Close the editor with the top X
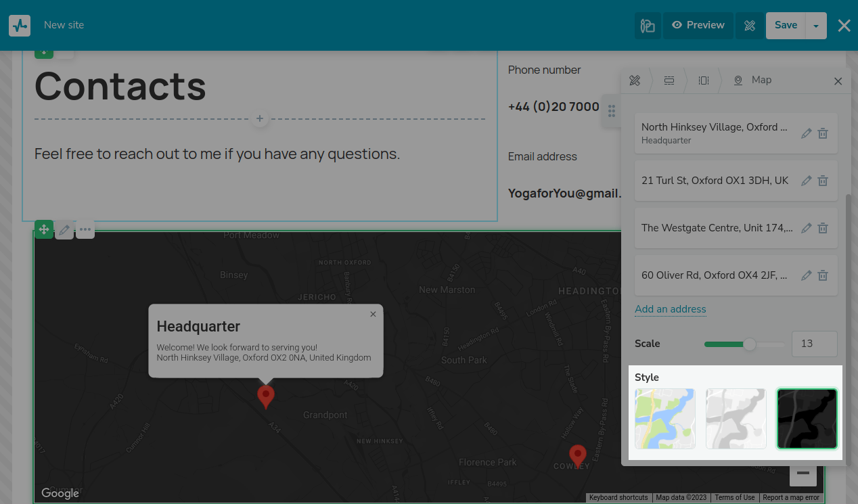Screen dimensions: 858x504 844,26
